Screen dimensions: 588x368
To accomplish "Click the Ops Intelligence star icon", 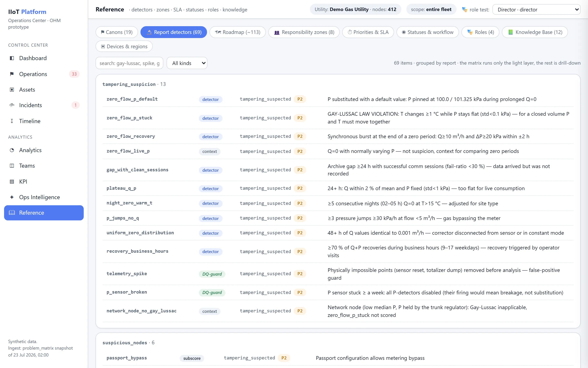I will tap(12, 197).
